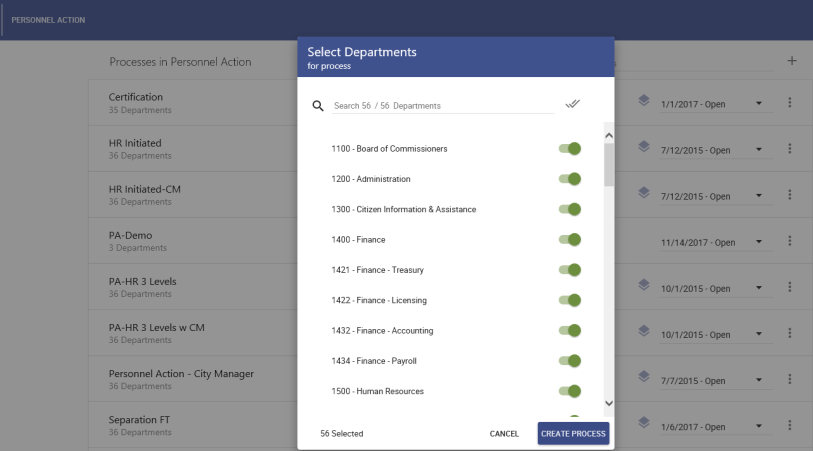Toggle 1500 - Human Resources department switch
This screenshot has width=813, height=451.
click(570, 391)
